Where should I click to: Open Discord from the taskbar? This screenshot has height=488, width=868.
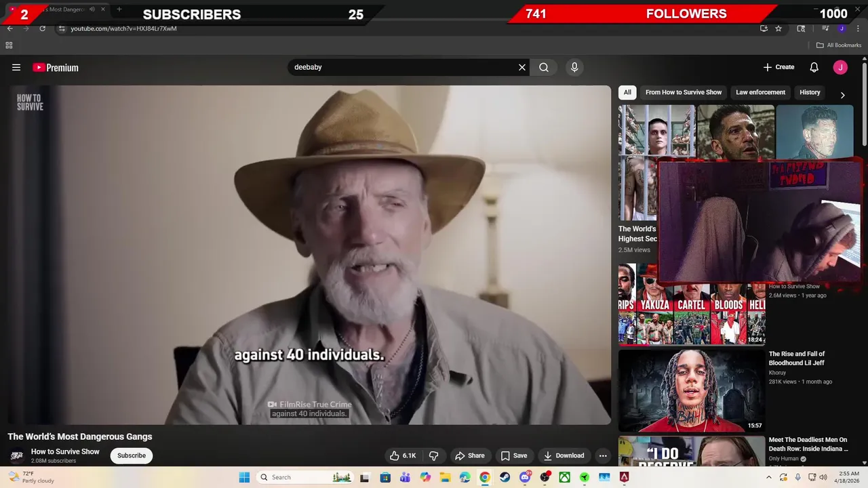click(x=525, y=477)
